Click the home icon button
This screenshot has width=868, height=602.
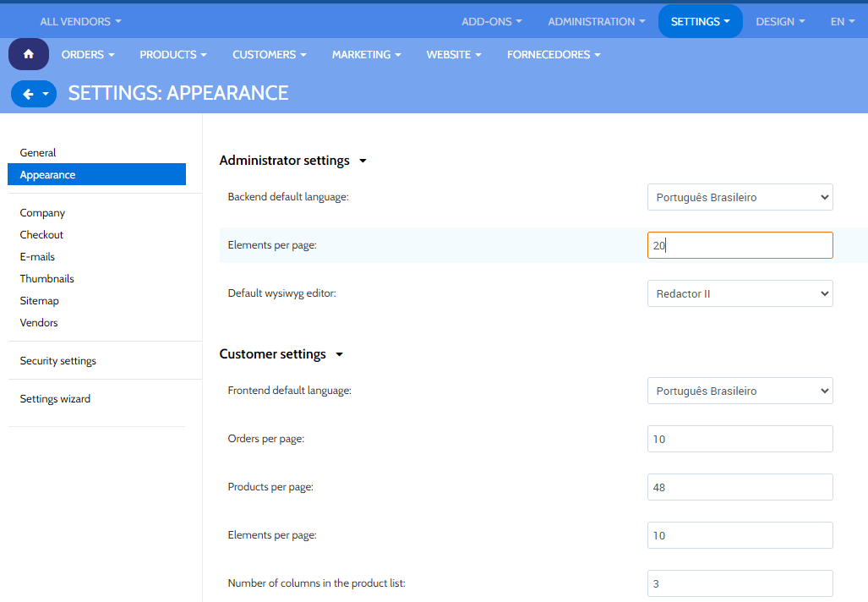[x=29, y=54]
